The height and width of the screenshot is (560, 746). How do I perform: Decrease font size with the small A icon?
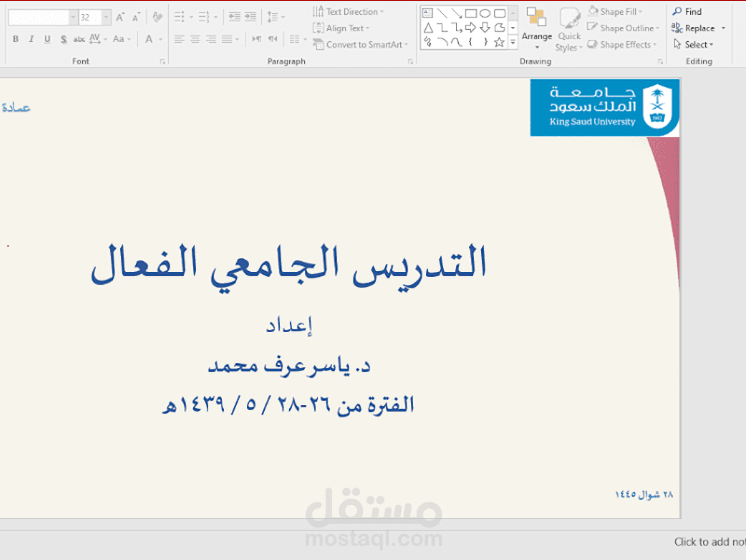pyautogui.click(x=136, y=18)
